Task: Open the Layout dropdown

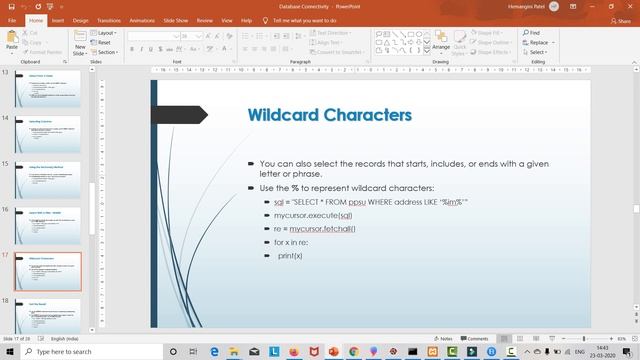Action: pyautogui.click(x=104, y=33)
